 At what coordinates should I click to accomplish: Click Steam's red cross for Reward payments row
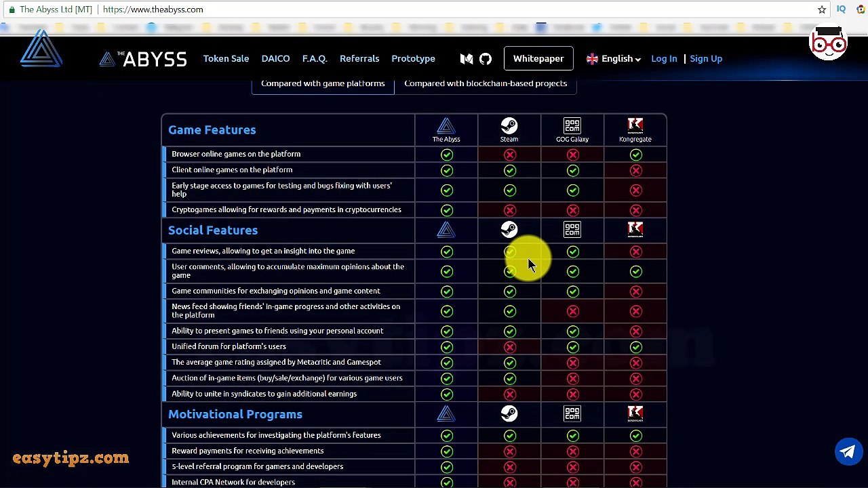[x=510, y=451]
